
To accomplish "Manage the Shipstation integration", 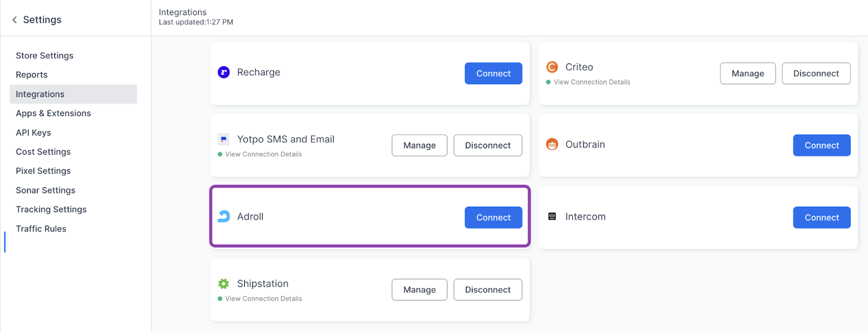I will [x=419, y=290].
